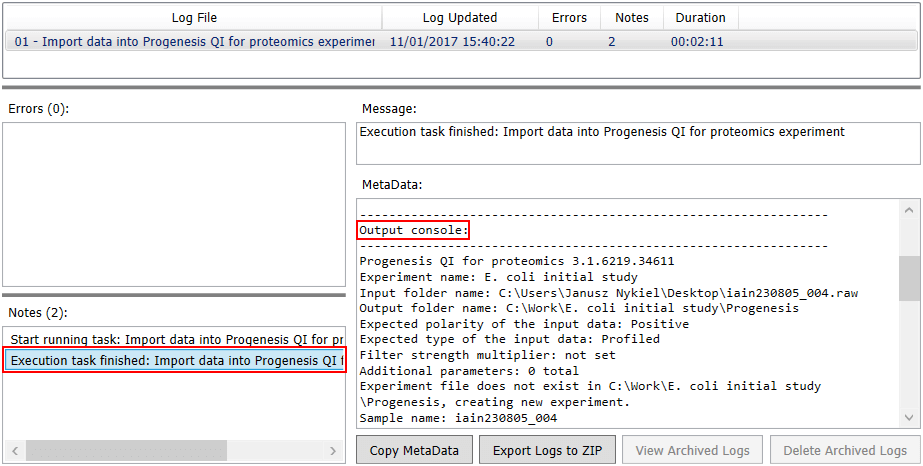923x466 pixels.
Task: Click the Experiment name line in MetaData
Action: (498, 277)
